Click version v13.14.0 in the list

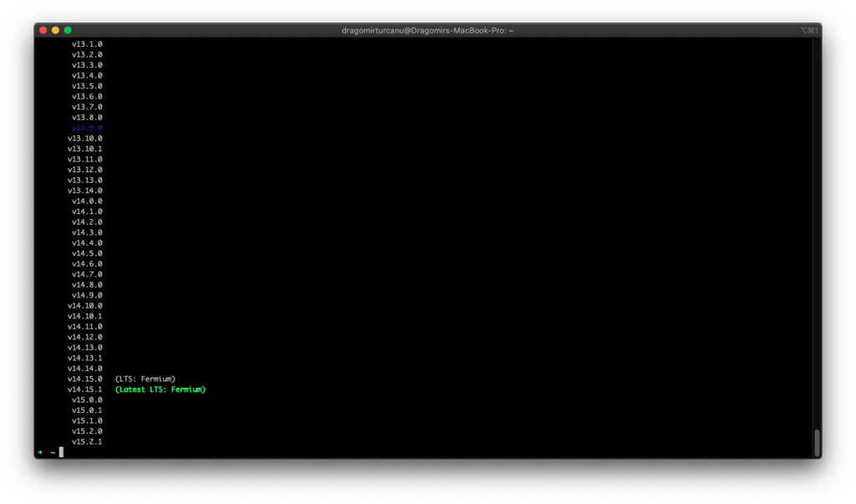[85, 191]
